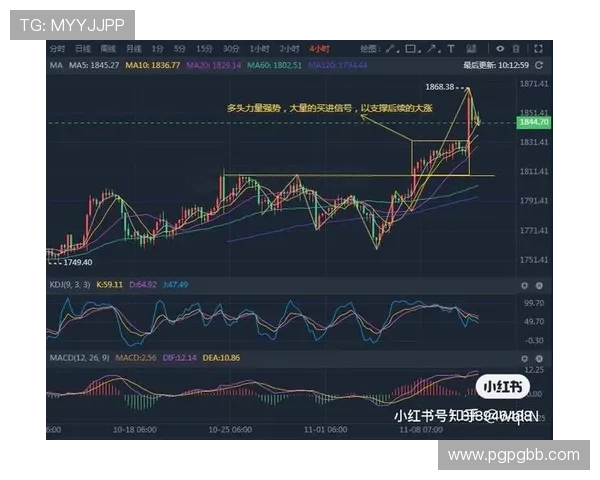600x480 pixels.
Task: Select the rectangle drawing tool
Action: point(410,48)
